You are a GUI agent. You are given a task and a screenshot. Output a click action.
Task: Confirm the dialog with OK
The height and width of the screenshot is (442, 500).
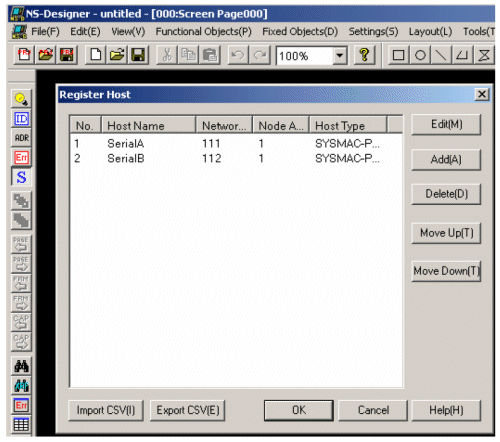pyautogui.click(x=299, y=410)
